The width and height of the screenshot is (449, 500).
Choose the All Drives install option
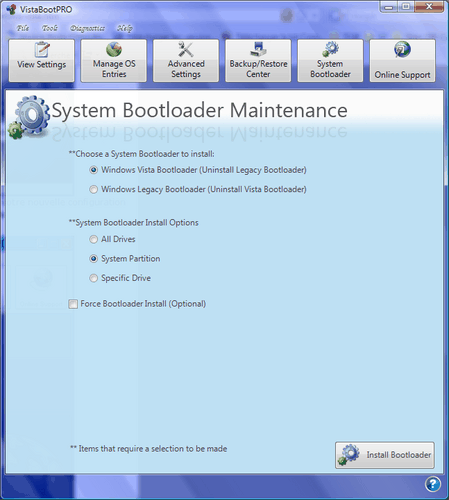pyautogui.click(x=93, y=239)
